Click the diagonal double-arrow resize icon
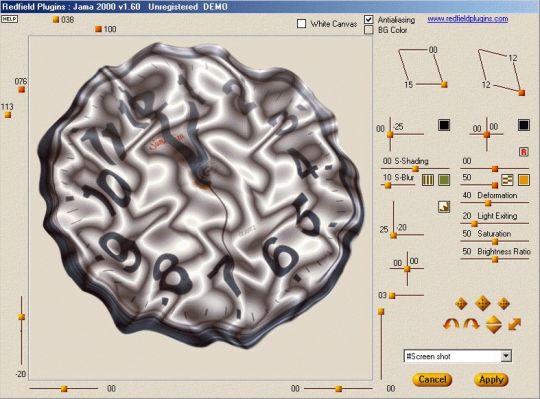 (514, 324)
